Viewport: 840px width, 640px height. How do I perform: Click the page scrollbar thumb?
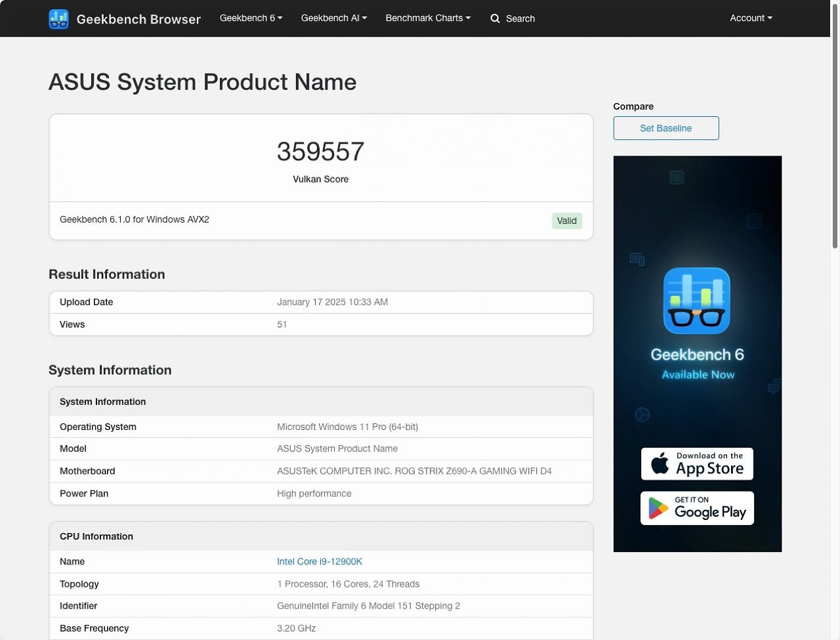(x=835, y=125)
